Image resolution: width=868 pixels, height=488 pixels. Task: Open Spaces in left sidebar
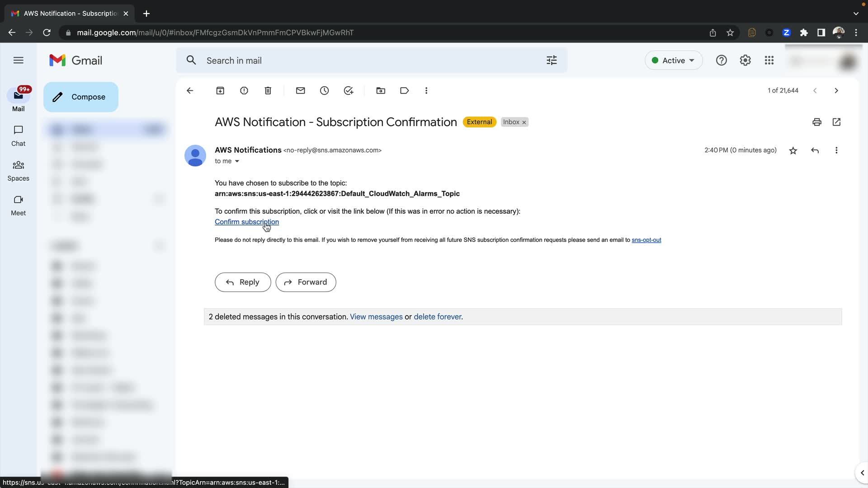(x=19, y=170)
